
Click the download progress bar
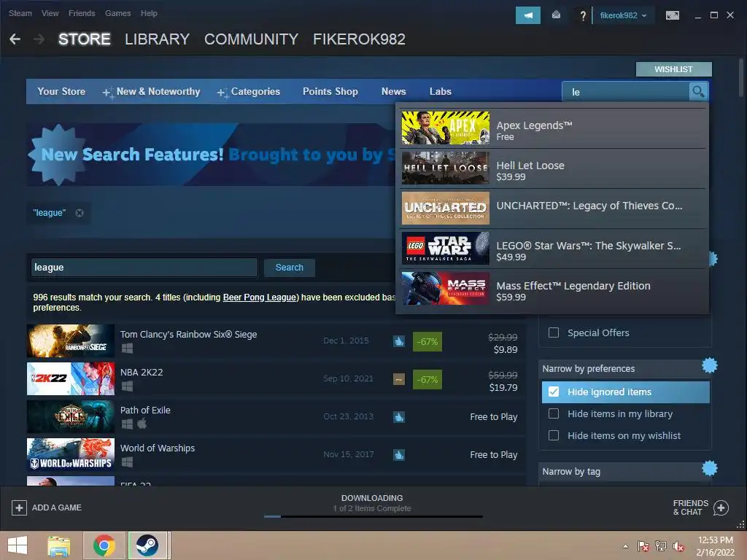373,516
